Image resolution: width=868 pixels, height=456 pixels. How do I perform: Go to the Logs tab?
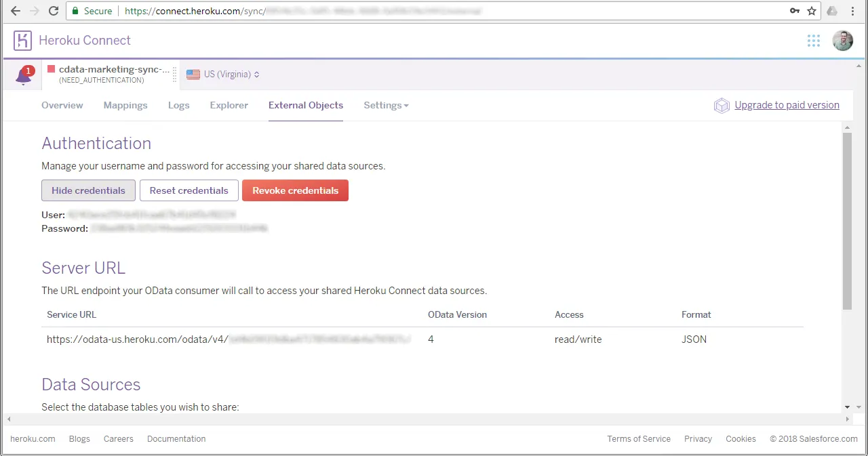click(179, 106)
